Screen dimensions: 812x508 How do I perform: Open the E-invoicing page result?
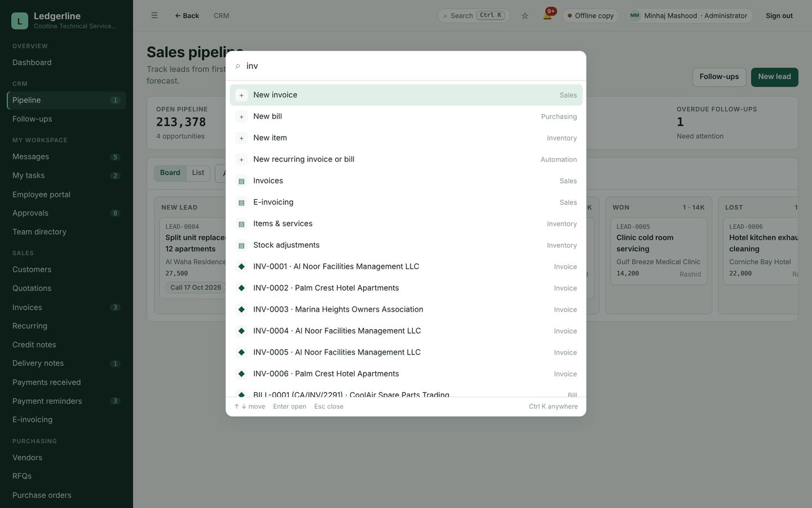coord(406,202)
